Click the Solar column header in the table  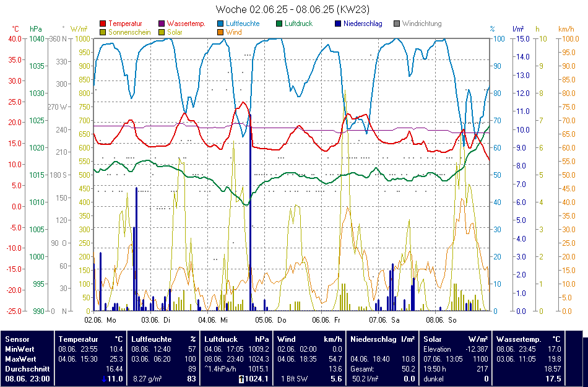433,339
